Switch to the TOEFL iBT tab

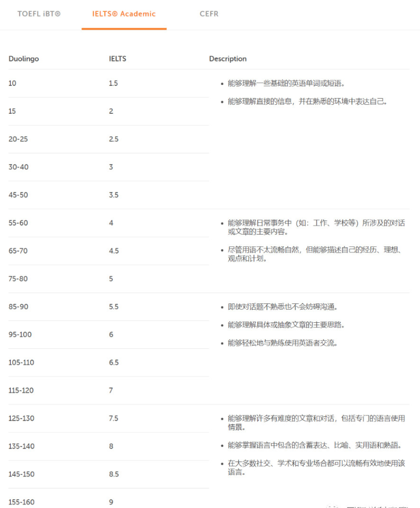tap(39, 14)
